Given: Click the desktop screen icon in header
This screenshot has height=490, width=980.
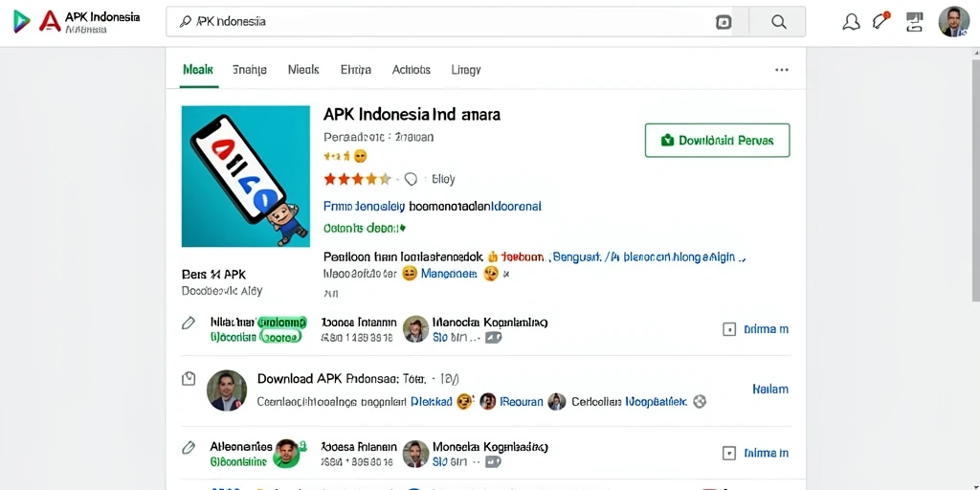Looking at the screenshot, I should (914, 22).
